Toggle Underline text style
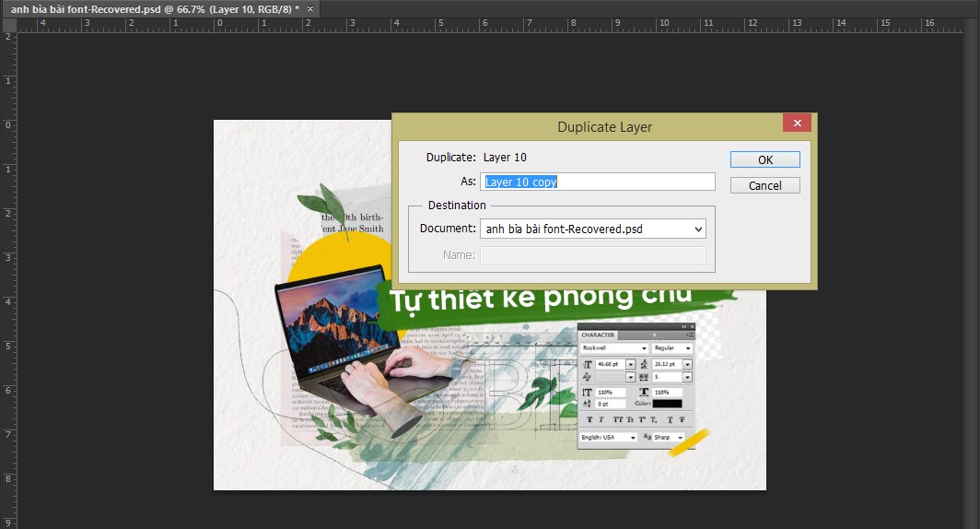This screenshot has height=529, width=980. click(x=670, y=420)
